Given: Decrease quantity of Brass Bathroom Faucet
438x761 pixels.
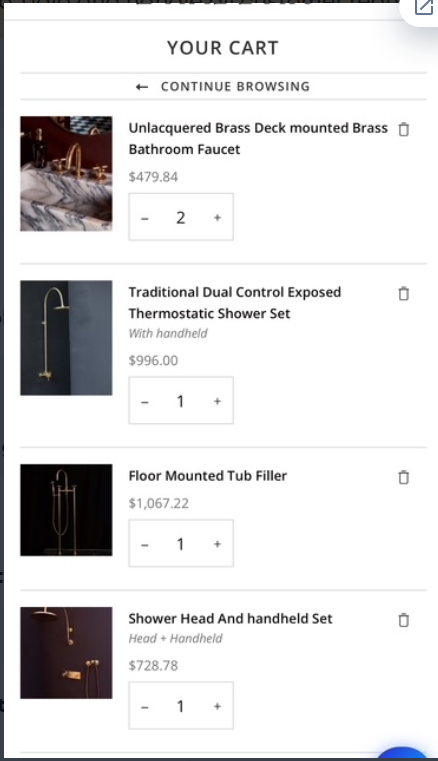Looking at the screenshot, I should point(145,218).
